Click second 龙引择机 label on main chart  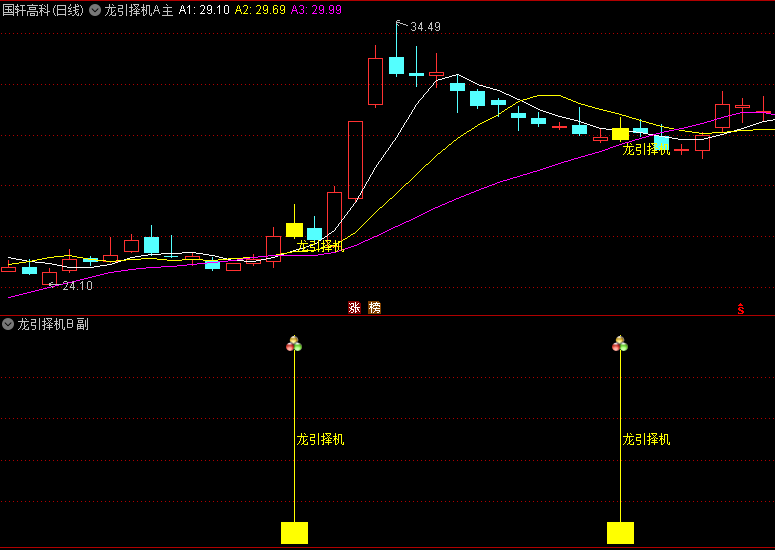[646, 149]
